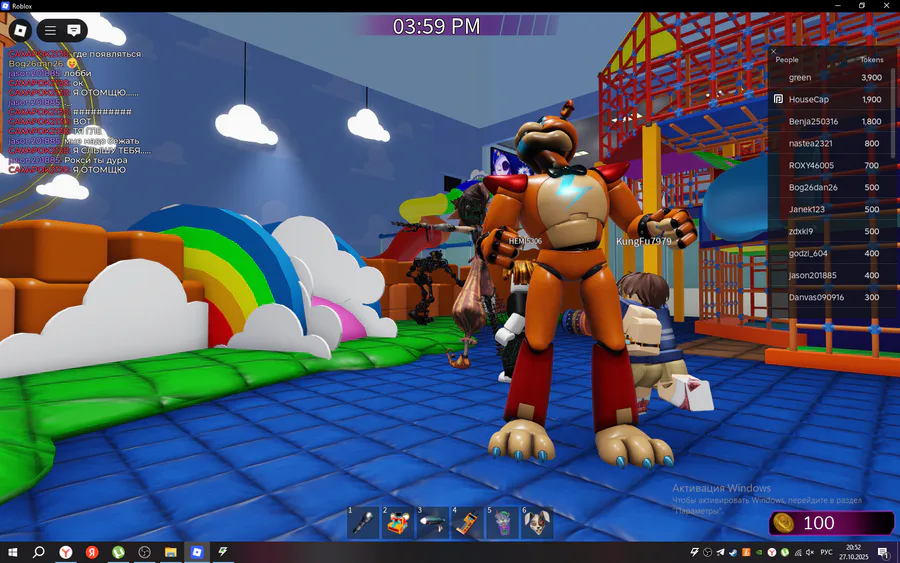Toggle the chat window with the speech-bubble icon

point(74,30)
